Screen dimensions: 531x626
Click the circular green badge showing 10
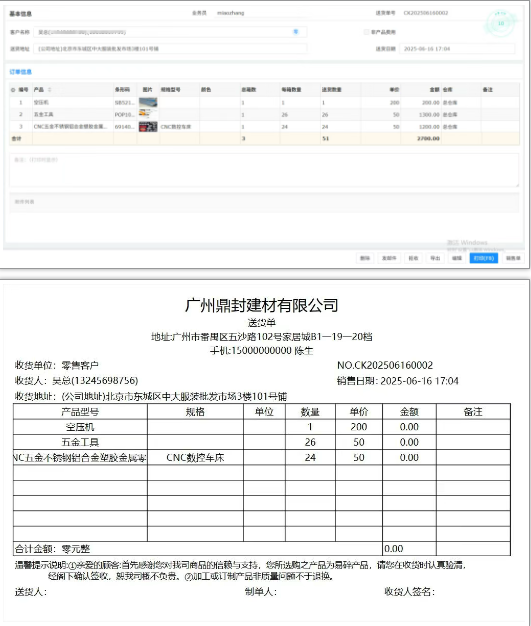[501, 24]
